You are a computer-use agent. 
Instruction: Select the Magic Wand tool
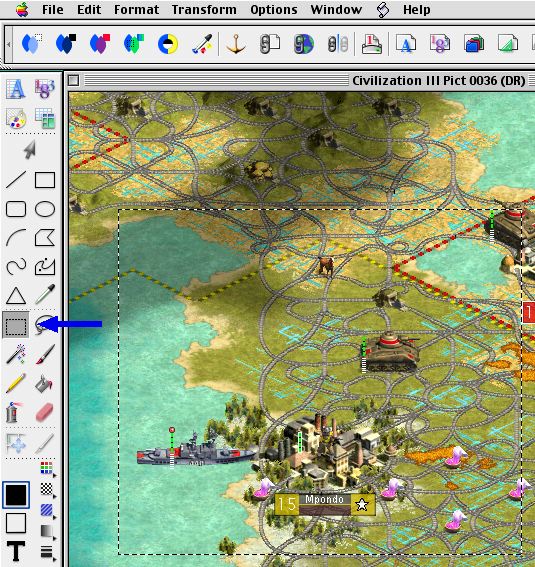coord(16,354)
